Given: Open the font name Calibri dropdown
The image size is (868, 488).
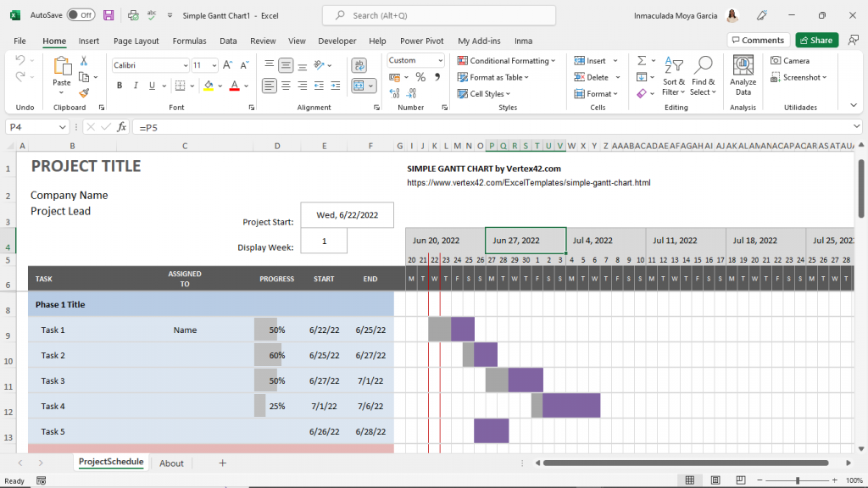Looking at the screenshot, I should click(x=184, y=65).
